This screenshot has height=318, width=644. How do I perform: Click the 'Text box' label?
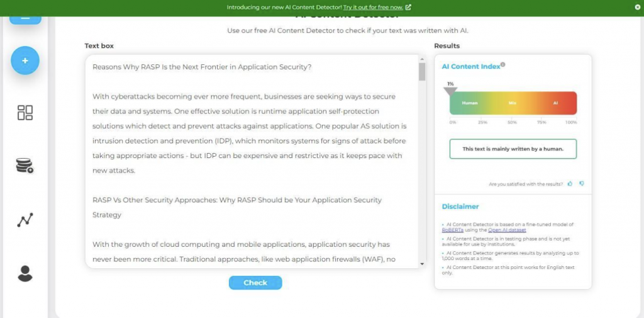[x=99, y=46]
